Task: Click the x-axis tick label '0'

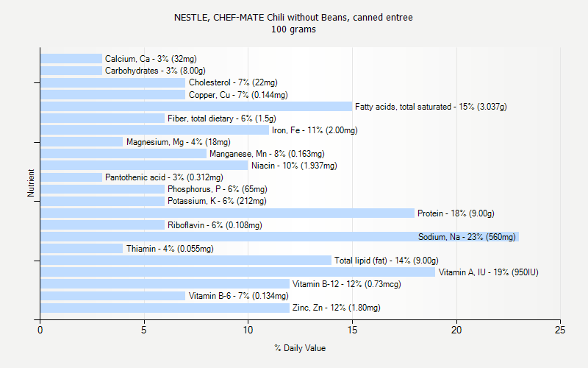Action: [x=40, y=330]
